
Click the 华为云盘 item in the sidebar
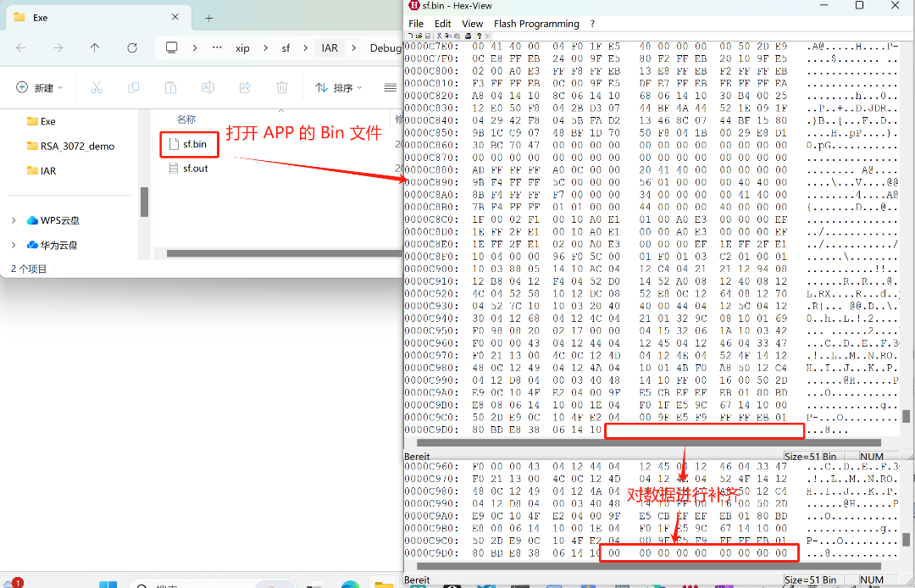click(x=61, y=244)
